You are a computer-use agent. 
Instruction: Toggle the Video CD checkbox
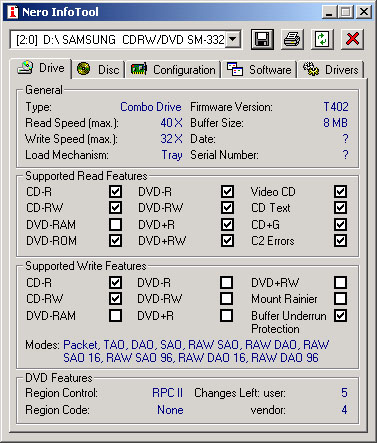coord(340,192)
